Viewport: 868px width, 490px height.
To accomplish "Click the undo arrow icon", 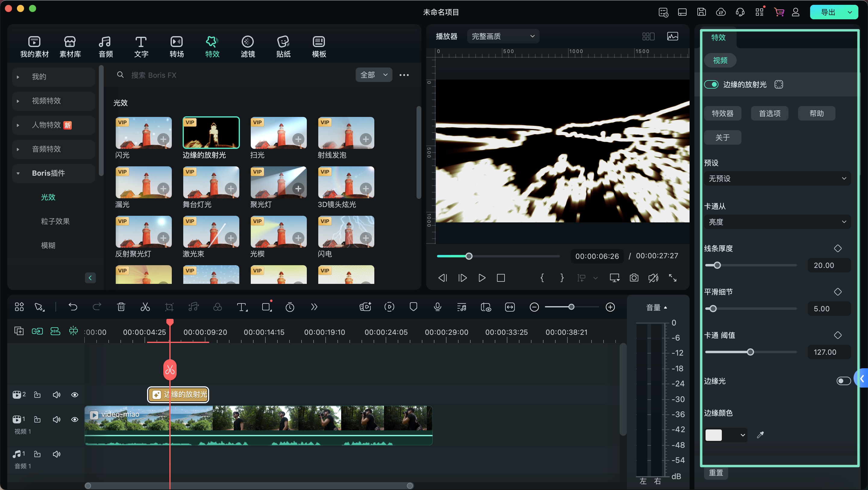I will [73, 307].
